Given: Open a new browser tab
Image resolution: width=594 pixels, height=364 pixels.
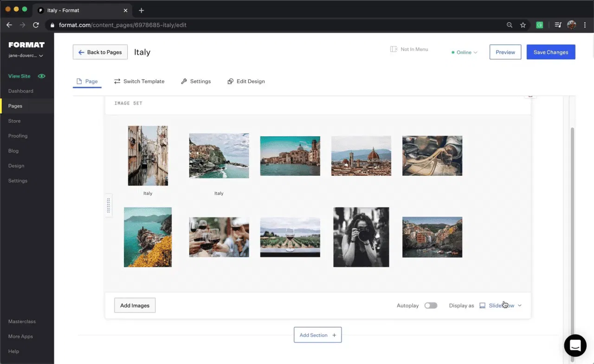Looking at the screenshot, I should pos(142,10).
